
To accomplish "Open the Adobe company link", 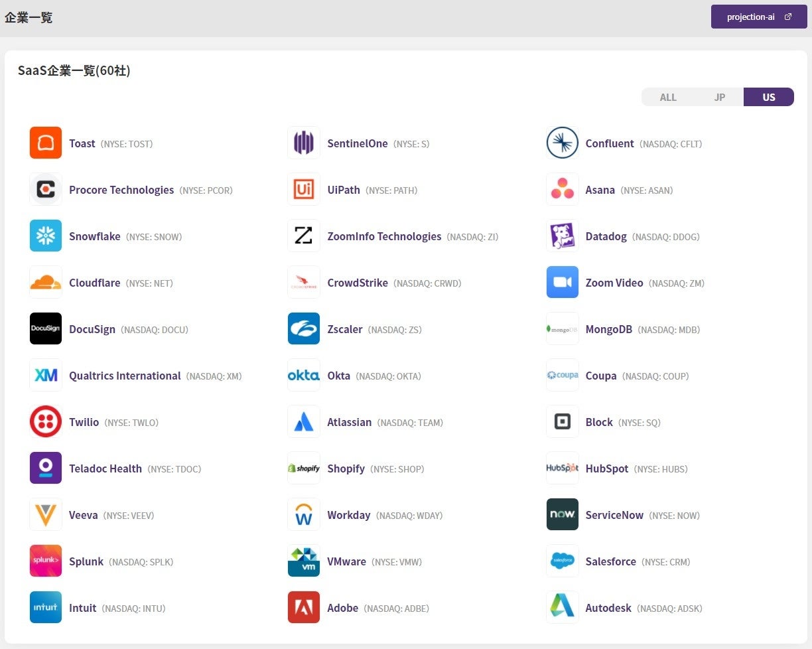I will click(343, 608).
